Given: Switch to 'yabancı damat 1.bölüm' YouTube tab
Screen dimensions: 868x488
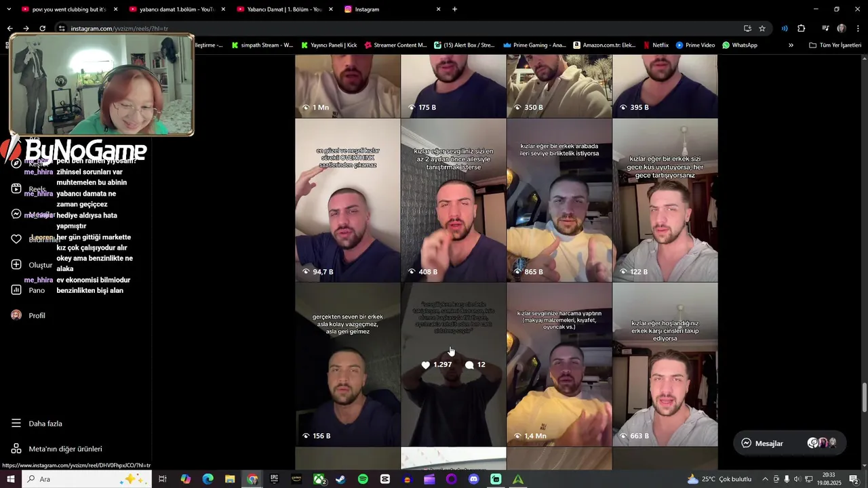Looking at the screenshot, I should 177,9.
